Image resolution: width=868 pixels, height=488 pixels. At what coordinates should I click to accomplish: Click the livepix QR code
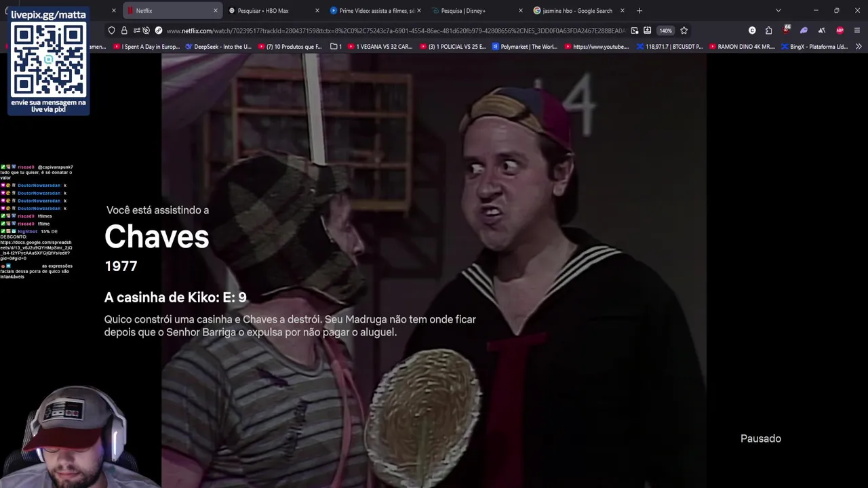pos(48,60)
